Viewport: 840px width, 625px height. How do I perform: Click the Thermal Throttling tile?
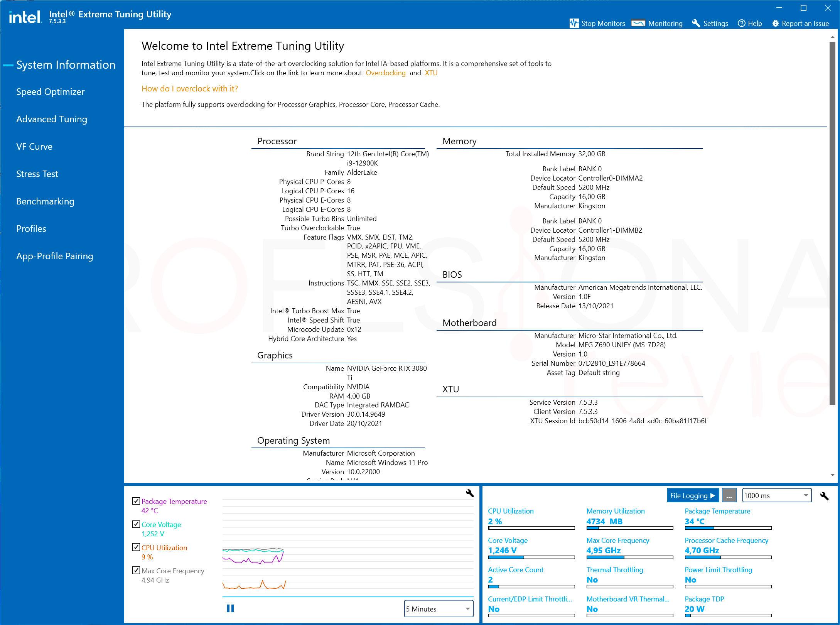630,577
